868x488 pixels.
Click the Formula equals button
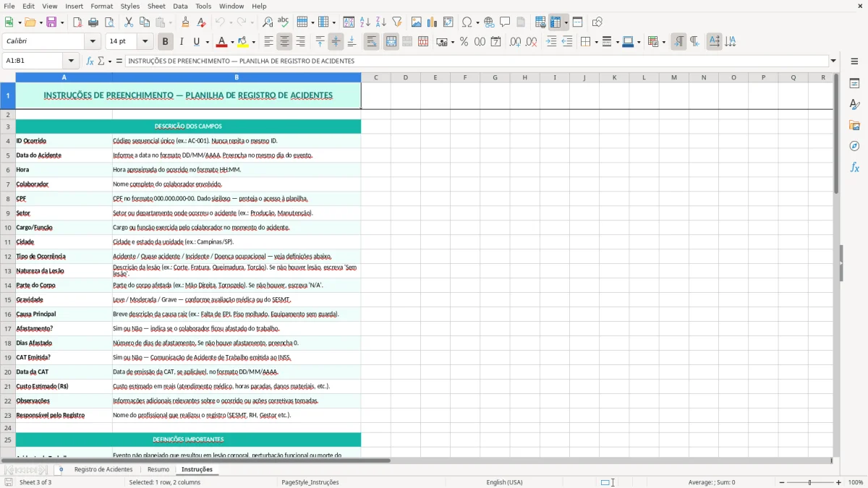[119, 61]
